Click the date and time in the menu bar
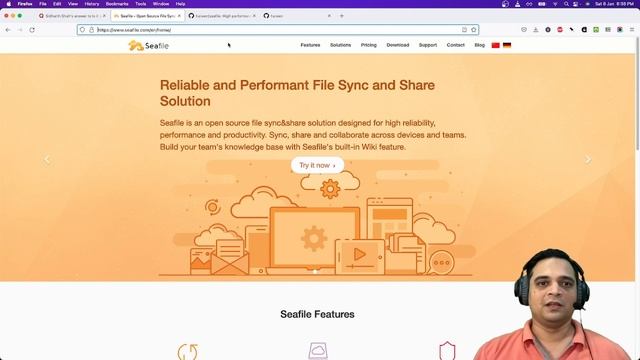 pos(614,4)
